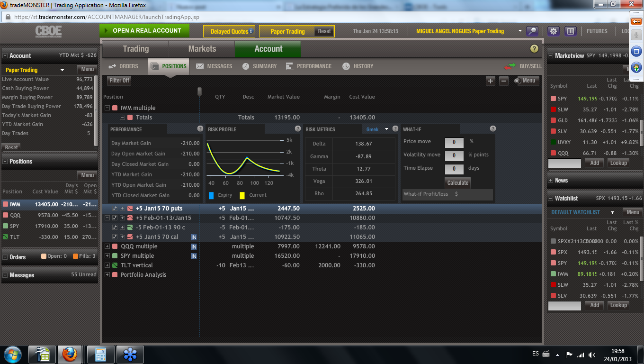Click the Price move input field
This screenshot has width=644, height=364.
click(x=454, y=142)
